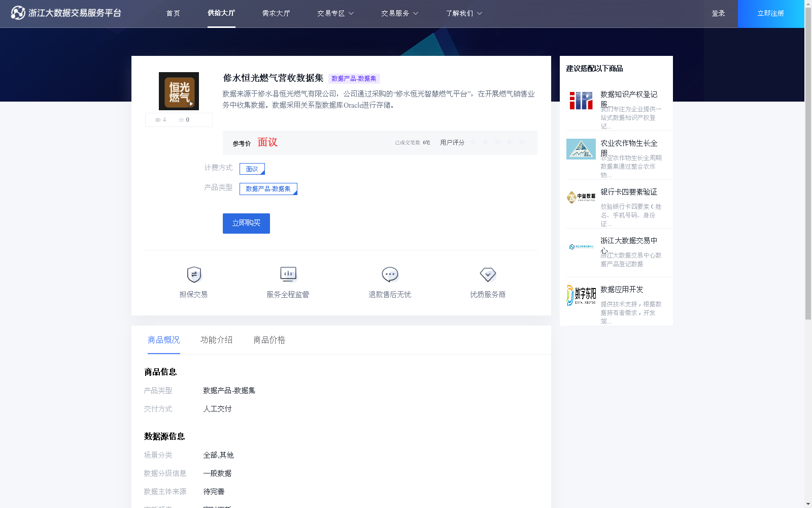Switch to 商品概况 tab

point(164,340)
